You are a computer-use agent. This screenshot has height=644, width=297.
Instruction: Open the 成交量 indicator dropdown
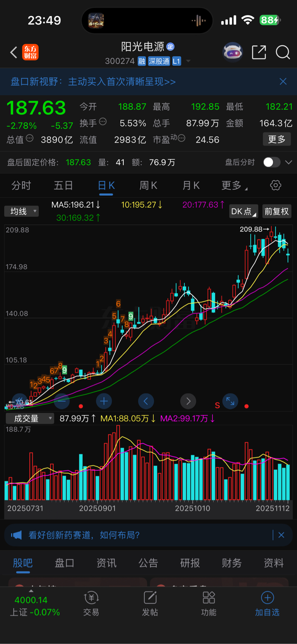[x=30, y=419]
